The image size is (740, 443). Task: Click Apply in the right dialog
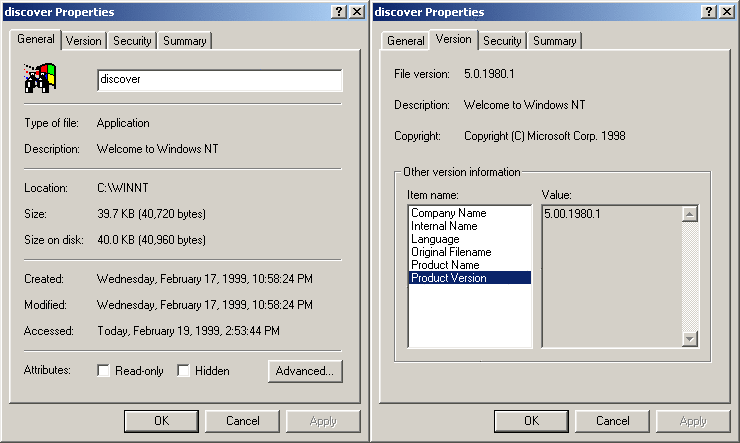tap(693, 421)
